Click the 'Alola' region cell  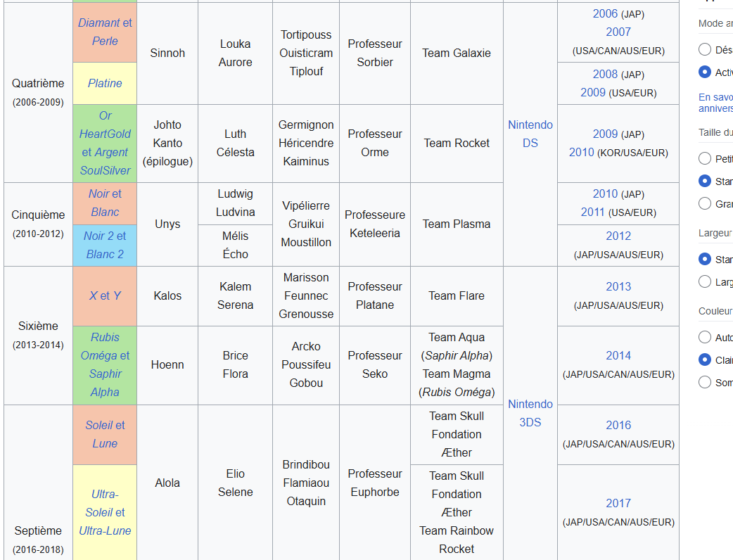click(167, 483)
